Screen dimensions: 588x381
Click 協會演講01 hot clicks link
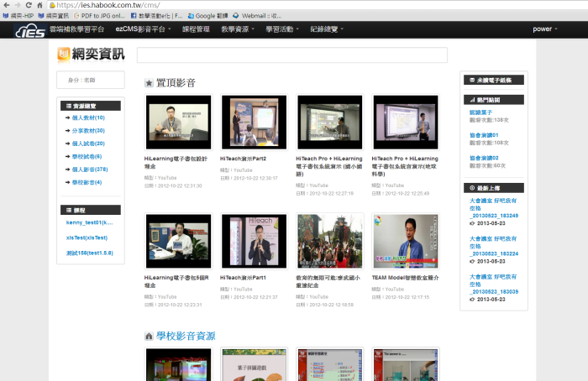pyautogui.click(x=484, y=135)
